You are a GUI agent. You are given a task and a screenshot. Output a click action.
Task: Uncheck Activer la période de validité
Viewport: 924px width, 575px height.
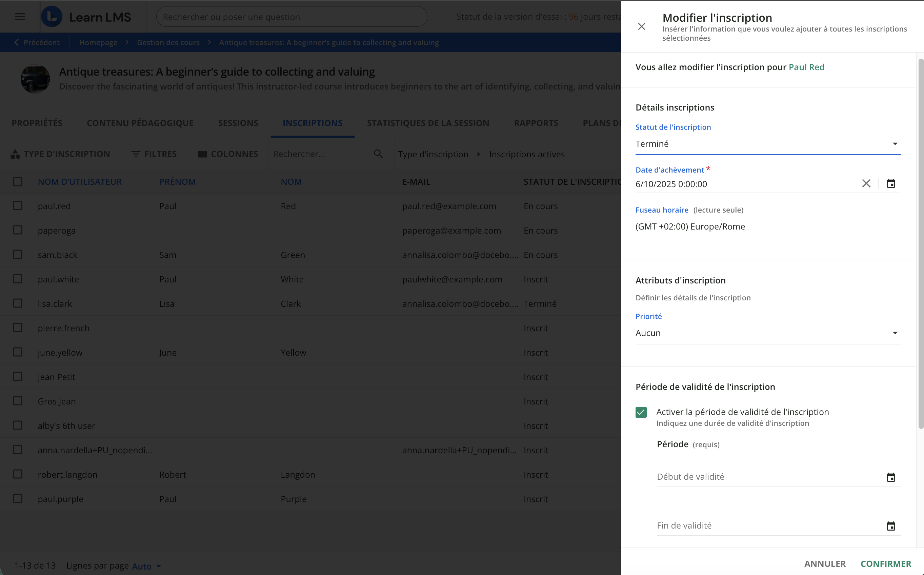tap(641, 412)
